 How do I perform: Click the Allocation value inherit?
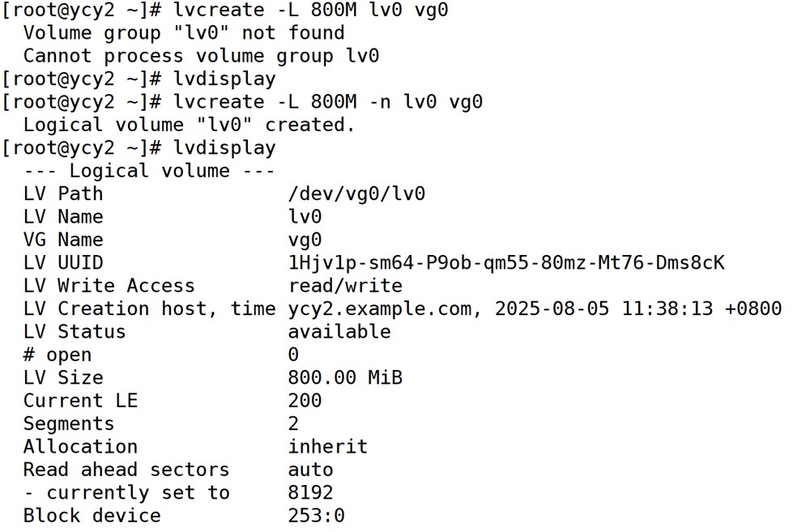pyautogui.click(x=327, y=446)
